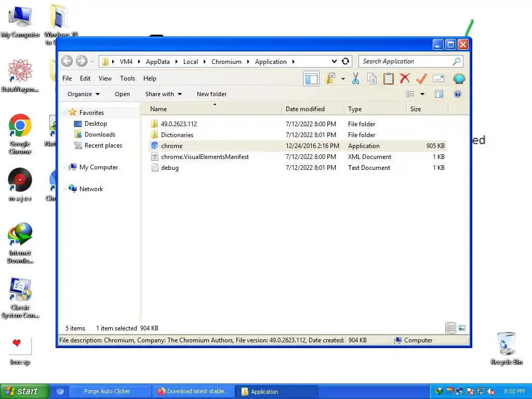Open the Tools menu
Image resolution: width=532 pixels, height=399 pixels.
pyautogui.click(x=128, y=78)
